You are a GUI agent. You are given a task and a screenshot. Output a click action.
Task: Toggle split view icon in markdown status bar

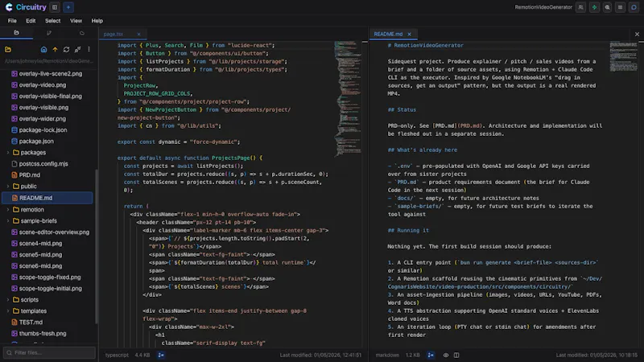pos(456,355)
